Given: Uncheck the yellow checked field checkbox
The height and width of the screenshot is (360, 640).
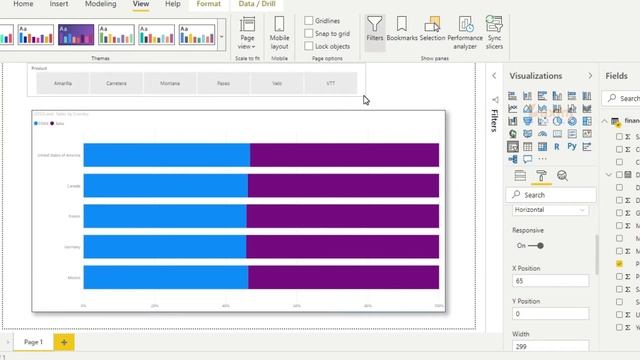Looking at the screenshot, I should 619,264.
